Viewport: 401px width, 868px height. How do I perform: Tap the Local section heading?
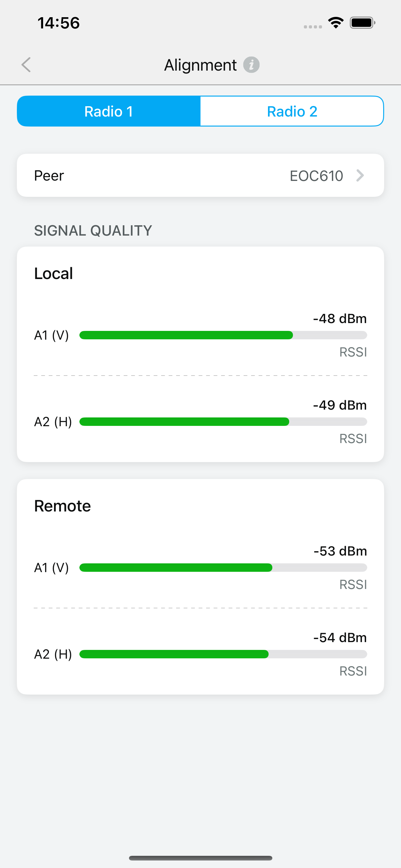point(53,273)
